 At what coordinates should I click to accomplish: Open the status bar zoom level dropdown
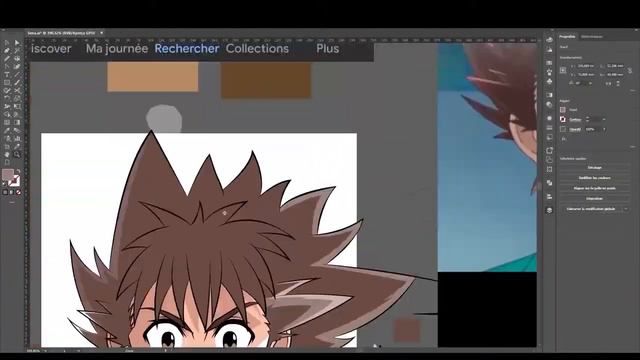pyautogui.click(x=45, y=350)
